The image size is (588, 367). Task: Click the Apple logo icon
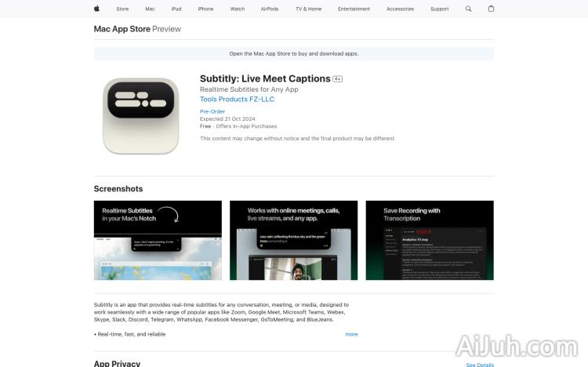(96, 9)
